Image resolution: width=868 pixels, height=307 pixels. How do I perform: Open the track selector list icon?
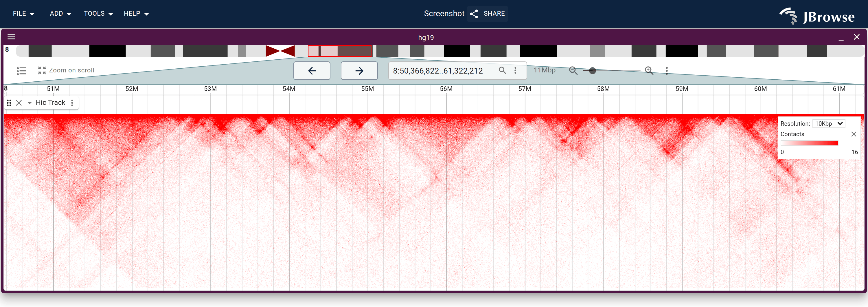click(22, 70)
